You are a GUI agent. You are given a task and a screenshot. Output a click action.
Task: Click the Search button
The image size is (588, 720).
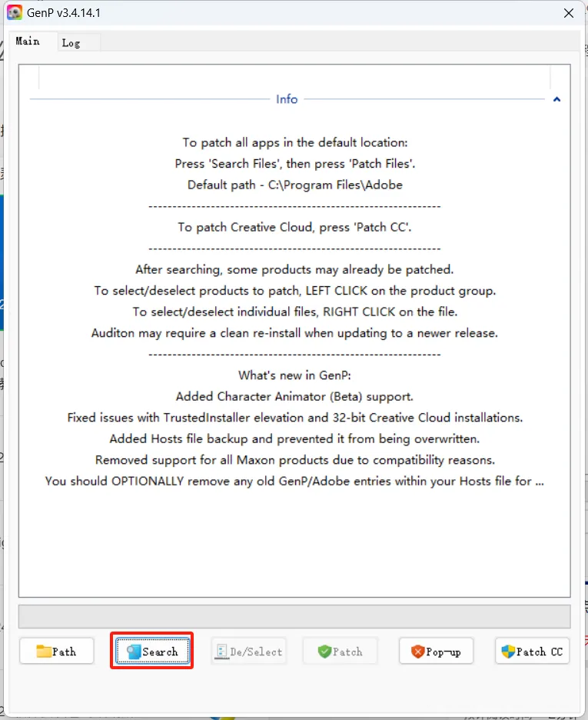pyautogui.click(x=152, y=651)
